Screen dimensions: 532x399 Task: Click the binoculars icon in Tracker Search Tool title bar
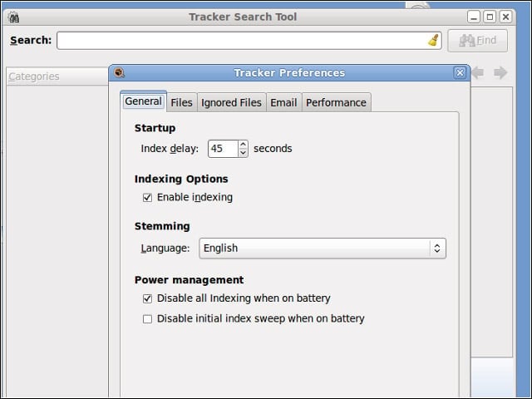(x=13, y=17)
